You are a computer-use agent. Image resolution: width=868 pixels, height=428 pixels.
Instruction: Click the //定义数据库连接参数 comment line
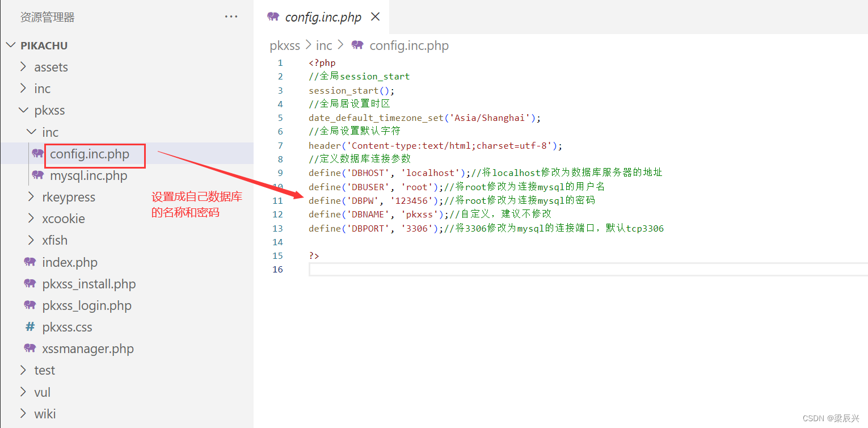(x=360, y=159)
